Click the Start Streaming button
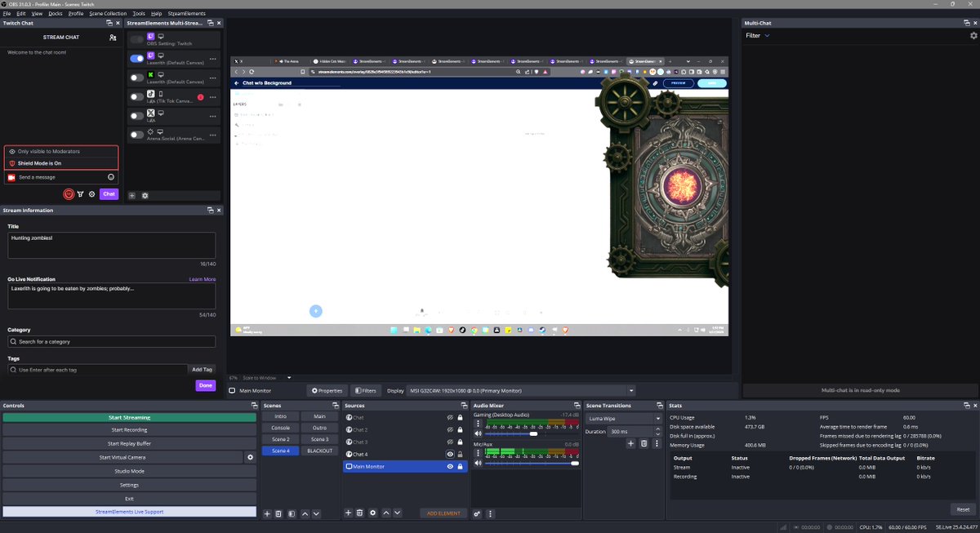Viewport: 980px width, 533px height. pos(129,417)
